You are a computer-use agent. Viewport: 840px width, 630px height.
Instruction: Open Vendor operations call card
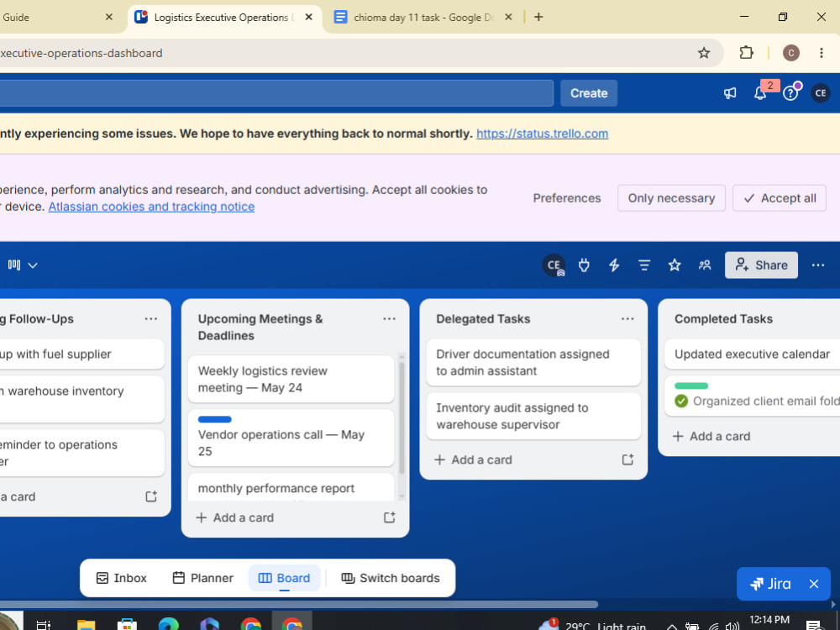pos(291,438)
